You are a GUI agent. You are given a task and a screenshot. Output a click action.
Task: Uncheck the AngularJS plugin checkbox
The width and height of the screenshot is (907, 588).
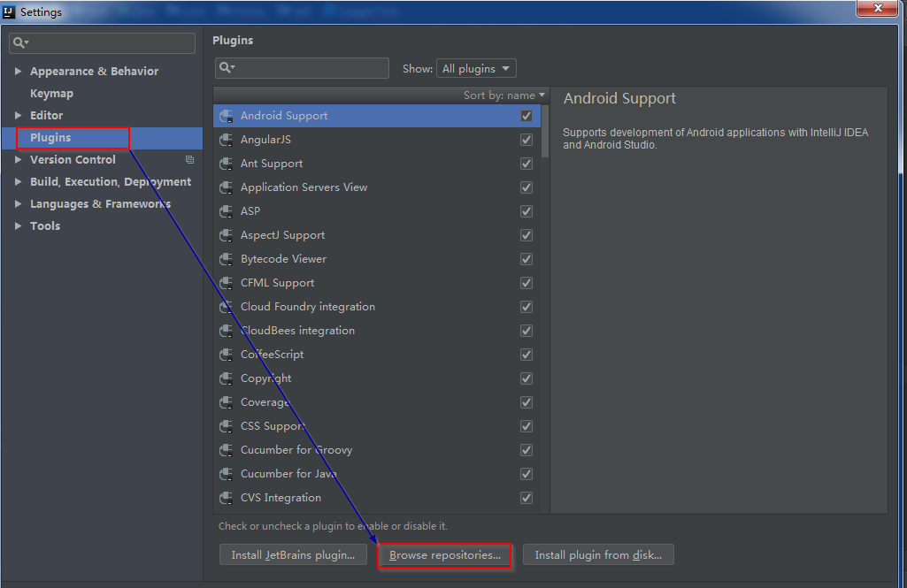[527, 140]
